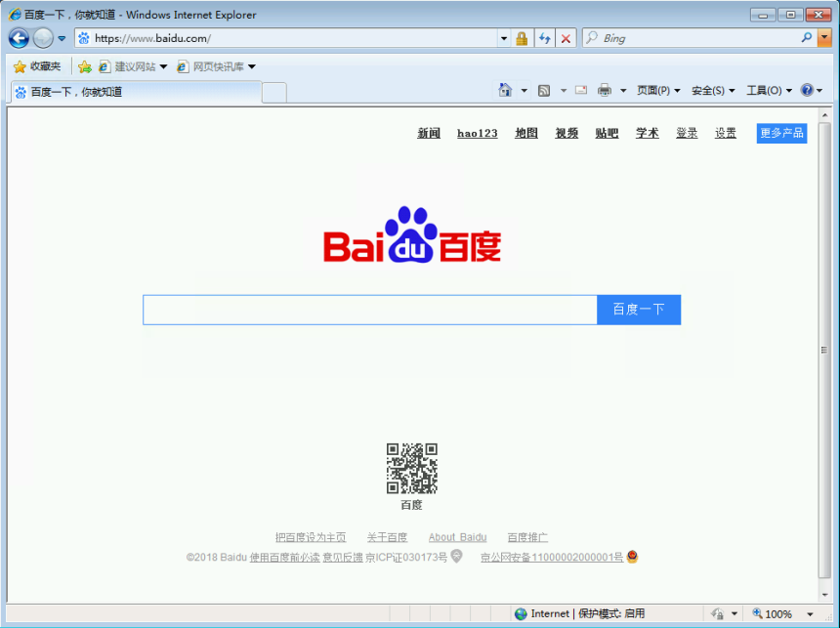
Task: Print the page with printer icon
Action: [605, 90]
